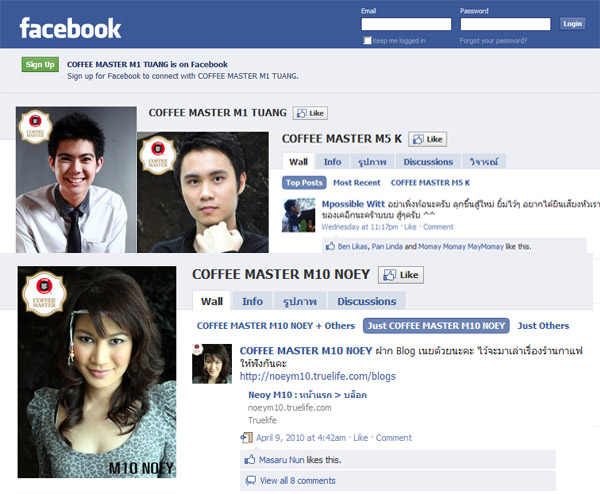Open M1 TUANG profile photo
600x494 pixels.
[x=76, y=179]
